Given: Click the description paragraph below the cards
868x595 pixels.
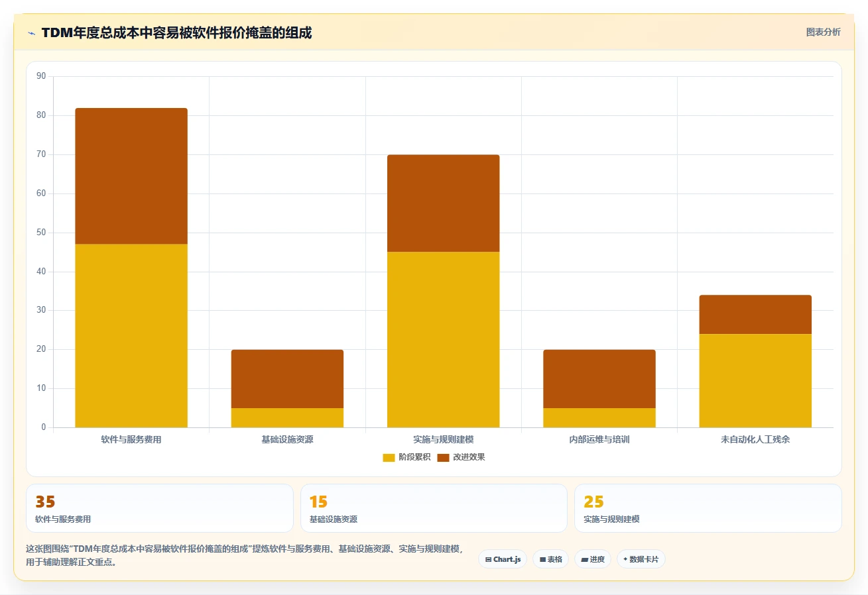Looking at the screenshot, I should [x=245, y=556].
